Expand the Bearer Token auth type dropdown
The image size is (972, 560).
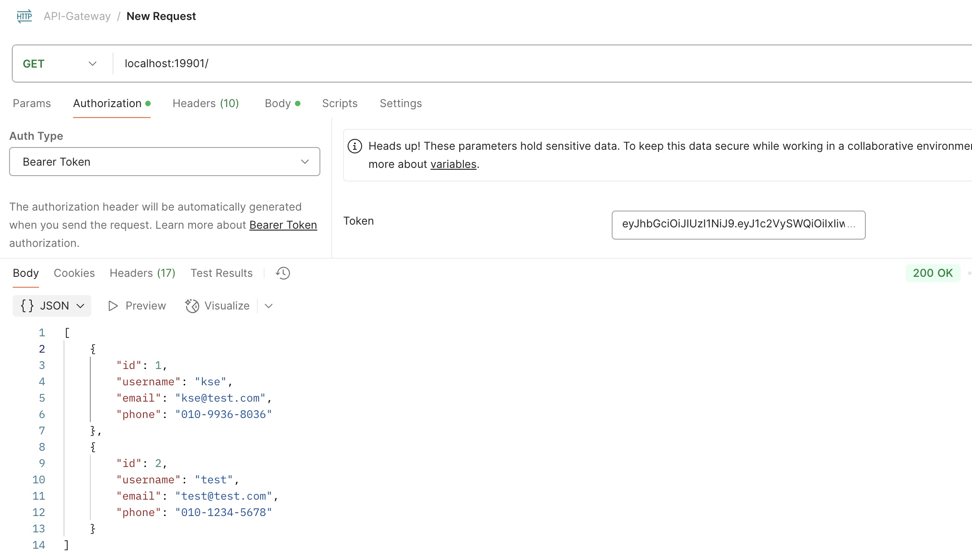164,162
